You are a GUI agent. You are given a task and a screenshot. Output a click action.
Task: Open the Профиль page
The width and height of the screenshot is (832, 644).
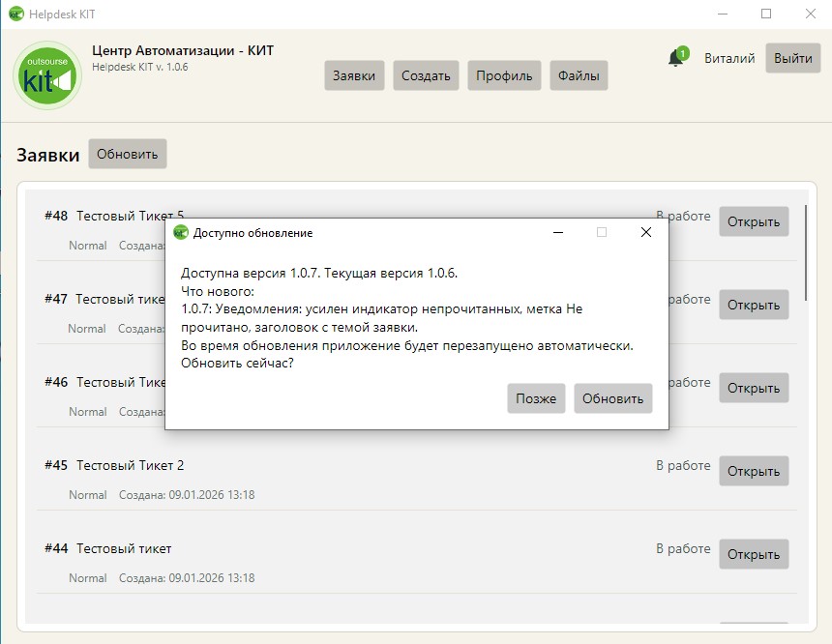(x=504, y=75)
